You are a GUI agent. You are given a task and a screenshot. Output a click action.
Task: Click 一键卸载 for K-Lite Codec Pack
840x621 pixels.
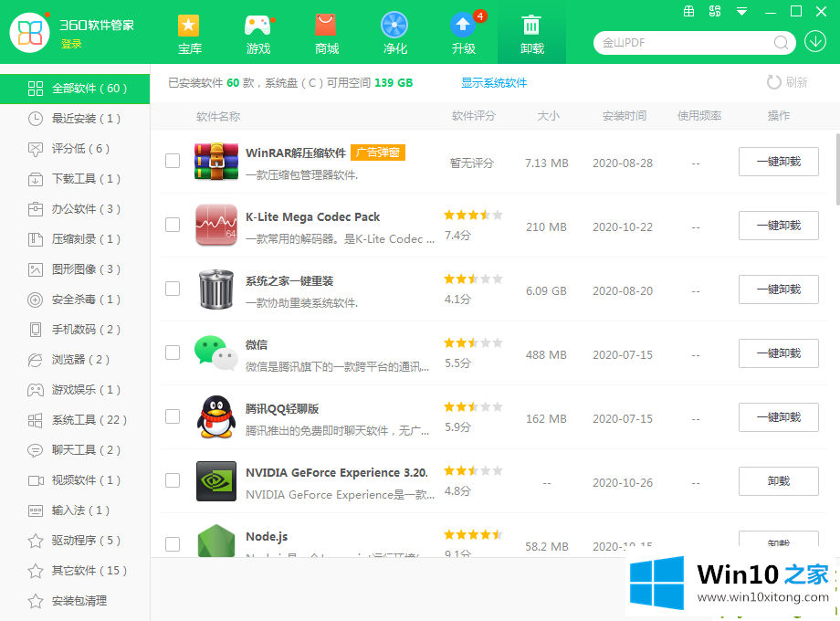tap(779, 225)
